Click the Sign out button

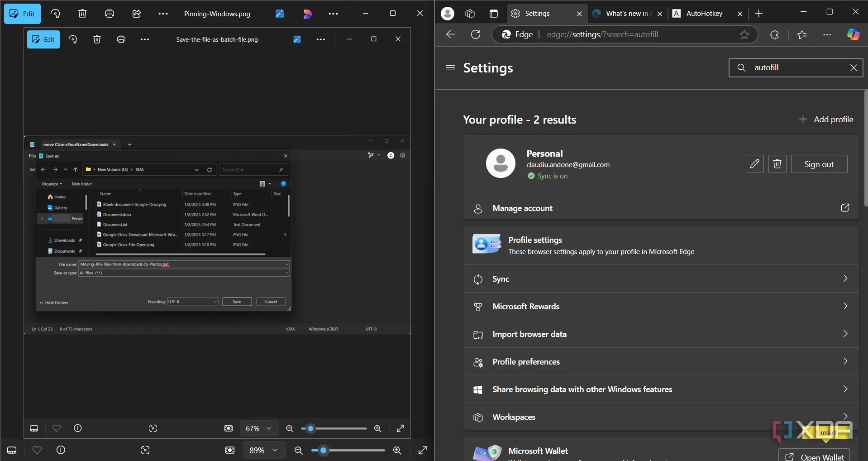point(819,164)
